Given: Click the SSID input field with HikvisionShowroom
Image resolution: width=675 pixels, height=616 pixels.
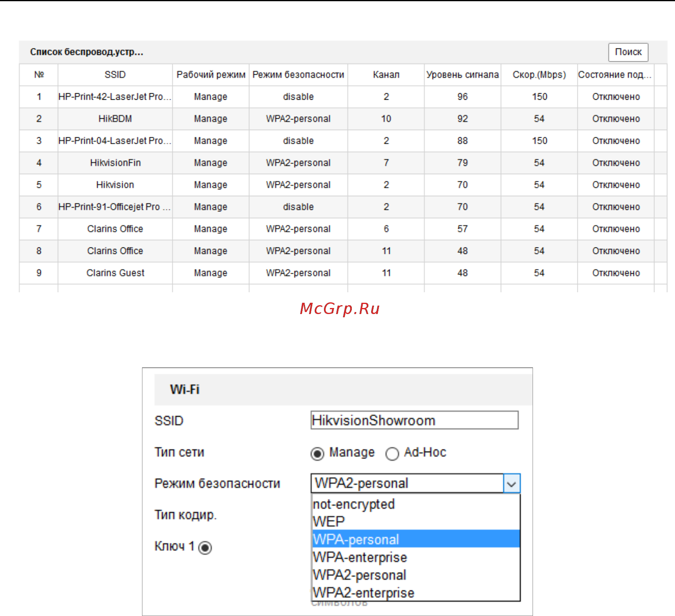Looking at the screenshot, I should pos(414,420).
